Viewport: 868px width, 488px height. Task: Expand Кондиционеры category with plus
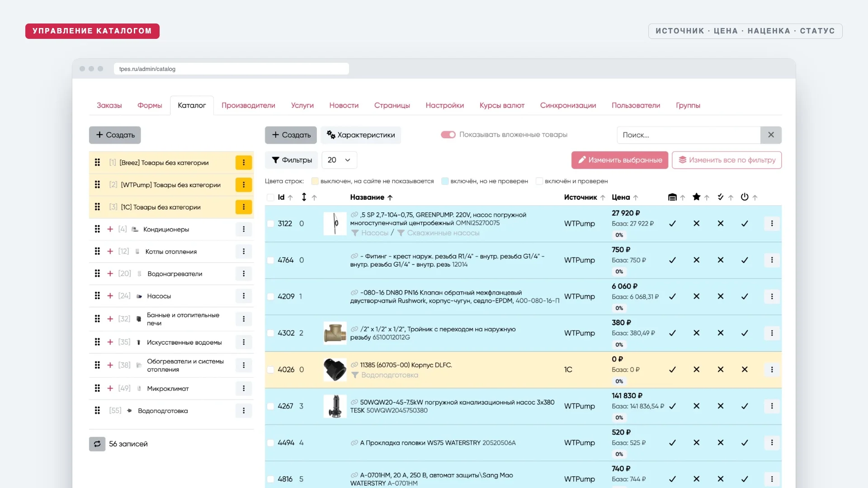tap(110, 229)
